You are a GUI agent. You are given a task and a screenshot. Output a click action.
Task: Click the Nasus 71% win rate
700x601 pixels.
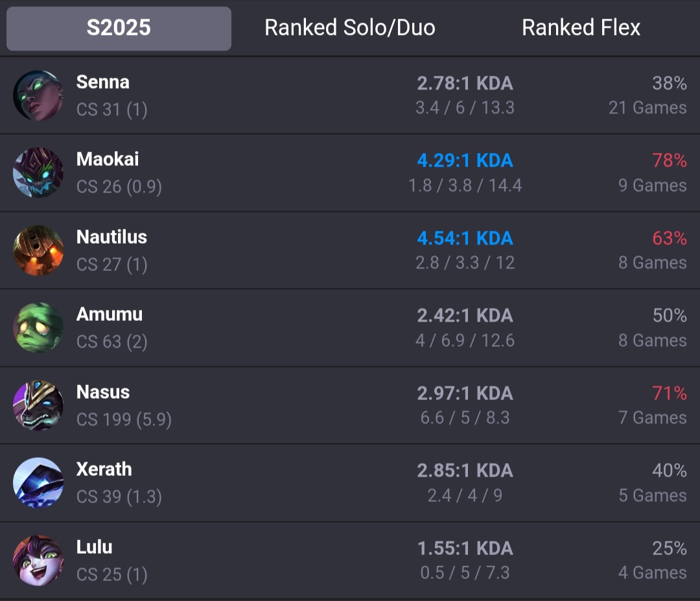pos(669,394)
